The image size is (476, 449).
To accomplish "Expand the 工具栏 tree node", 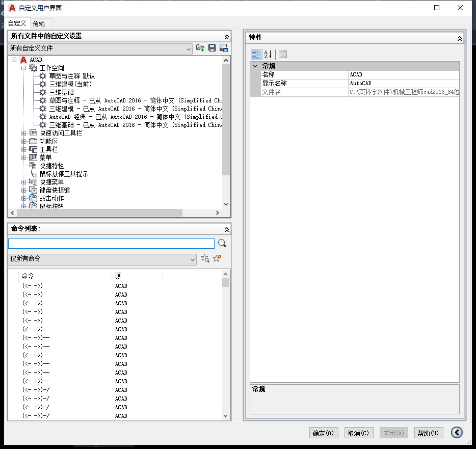I will point(23,149).
